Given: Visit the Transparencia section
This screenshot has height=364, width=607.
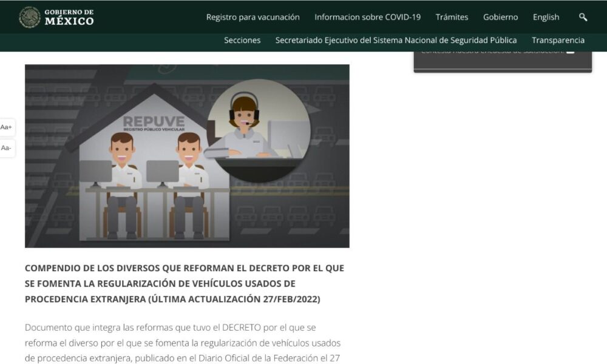Looking at the screenshot, I should (x=558, y=40).
